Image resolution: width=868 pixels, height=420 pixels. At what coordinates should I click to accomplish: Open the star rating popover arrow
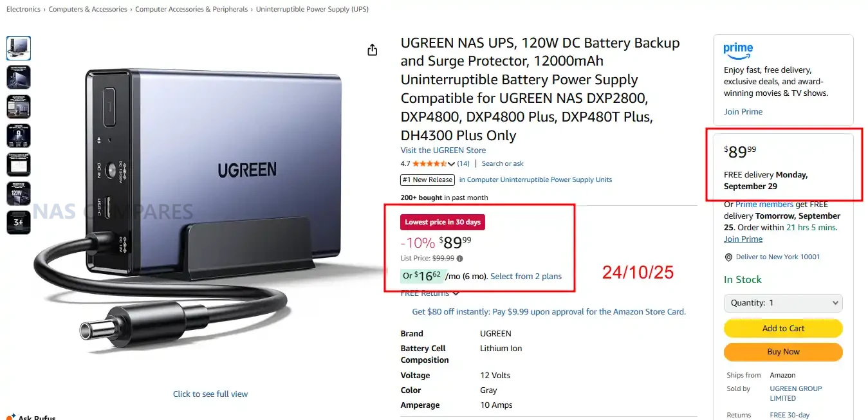point(451,164)
